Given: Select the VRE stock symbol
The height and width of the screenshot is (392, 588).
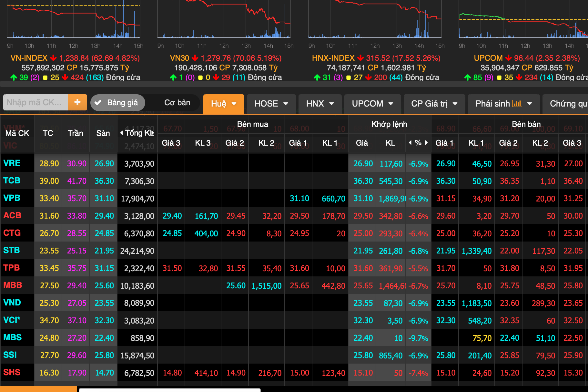Looking at the screenshot, I should pyautogui.click(x=12, y=163).
